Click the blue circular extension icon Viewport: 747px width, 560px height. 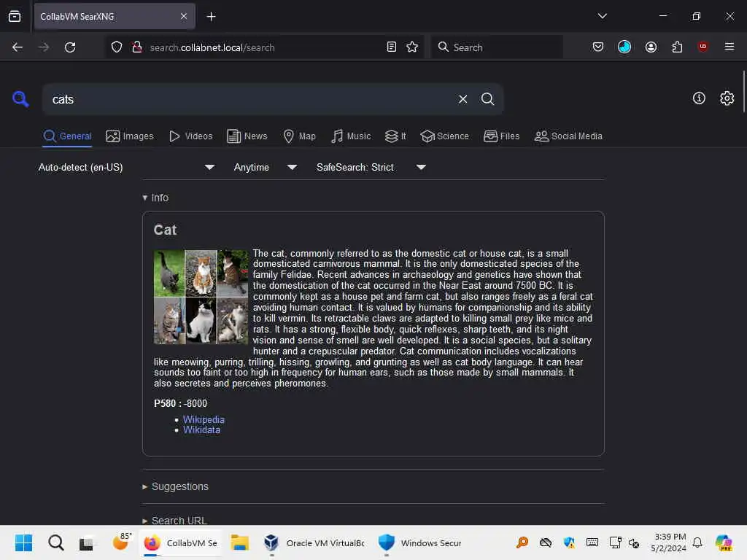coord(624,47)
